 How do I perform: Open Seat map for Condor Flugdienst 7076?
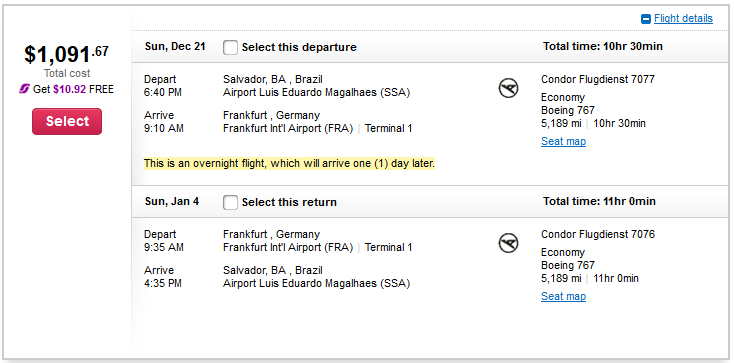[x=563, y=296]
